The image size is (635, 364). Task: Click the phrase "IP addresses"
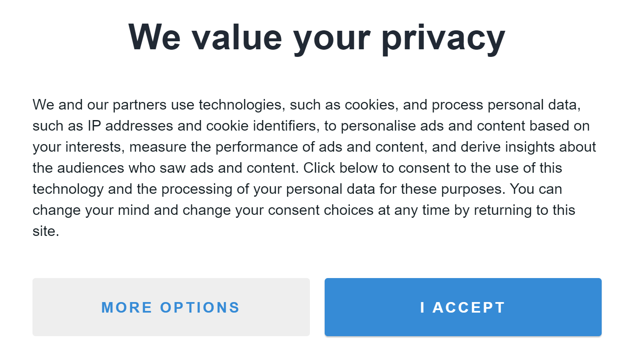tap(130, 126)
